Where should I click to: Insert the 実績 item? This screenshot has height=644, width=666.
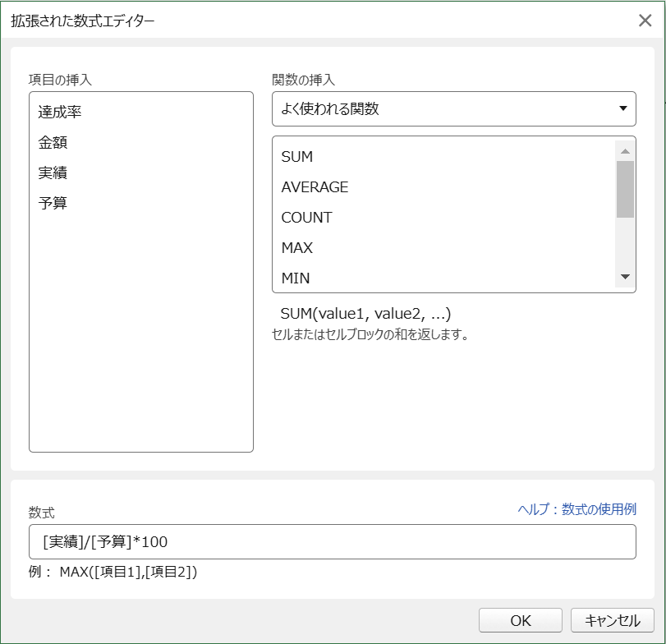pyautogui.click(x=53, y=173)
